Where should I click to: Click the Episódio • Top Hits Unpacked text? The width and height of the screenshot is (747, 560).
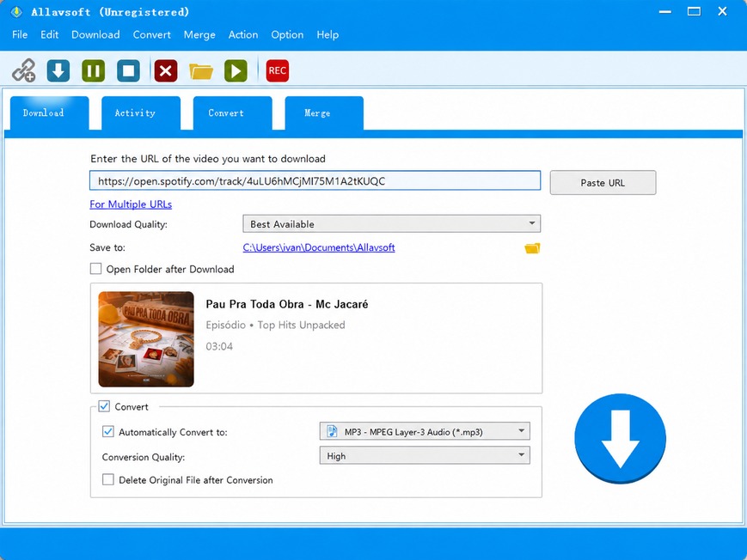275,326
